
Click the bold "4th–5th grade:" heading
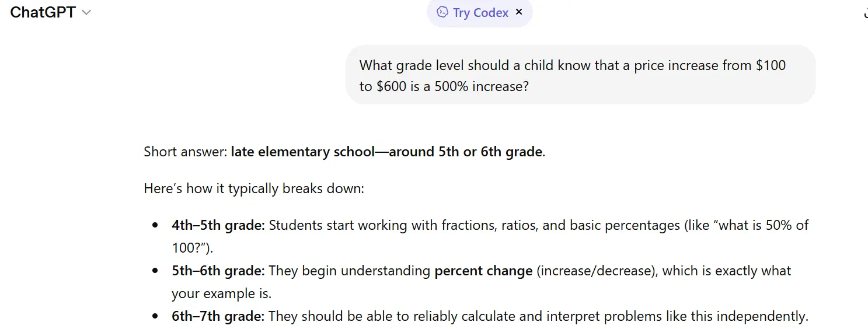pyautogui.click(x=218, y=225)
